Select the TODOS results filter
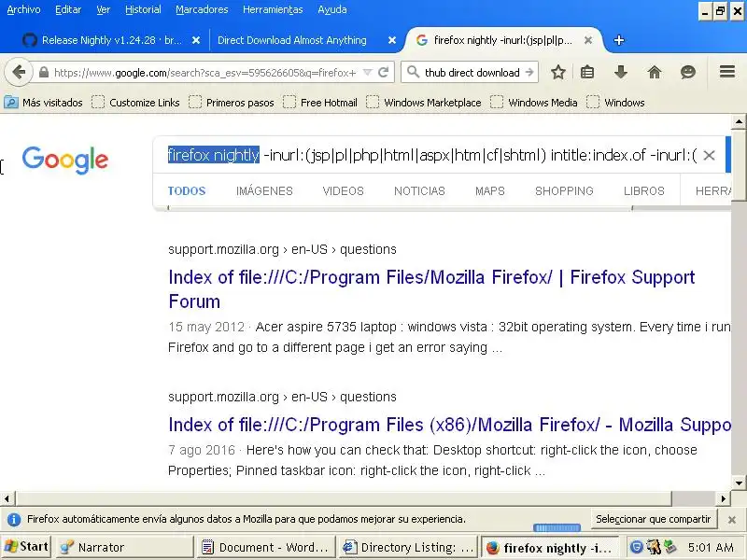The height and width of the screenshot is (560, 747). coord(186,191)
